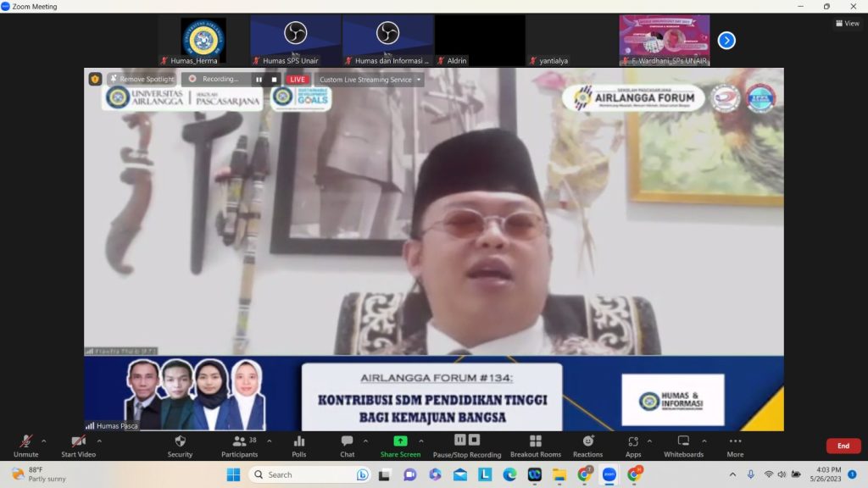The height and width of the screenshot is (488, 868).
Task: Open Bing chat icon in search box
Action: [x=362, y=474]
